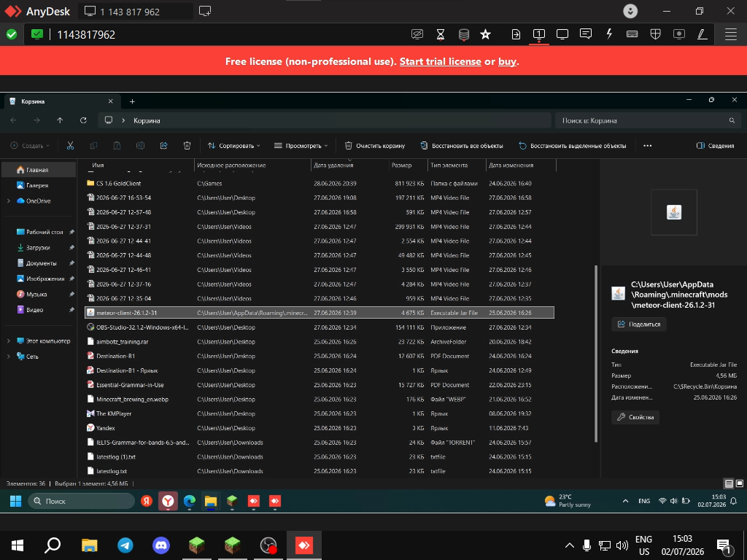747x560 pixels.
Task: Sort by Тип элемента column header
Action: 457,166
